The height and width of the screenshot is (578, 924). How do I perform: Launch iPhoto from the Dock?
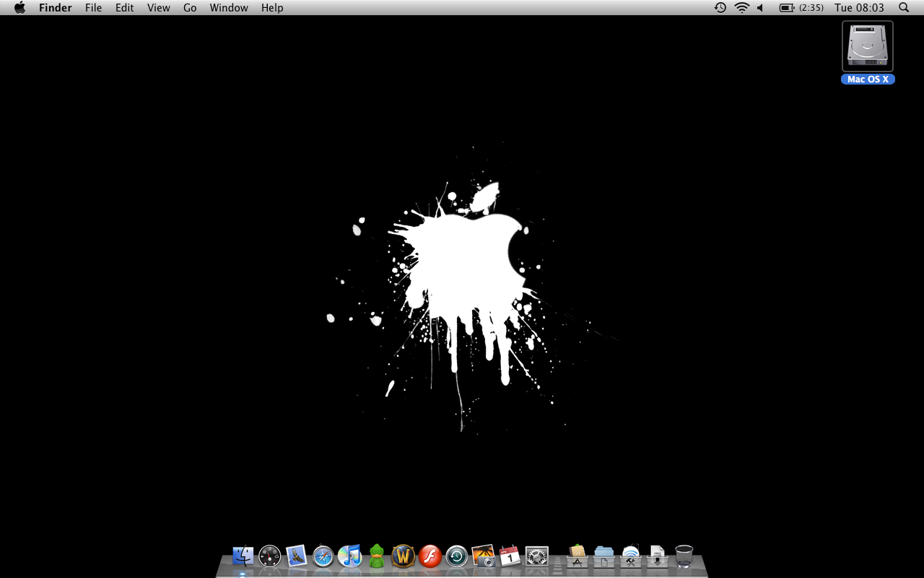pyautogui.click(x=484, y=556)
